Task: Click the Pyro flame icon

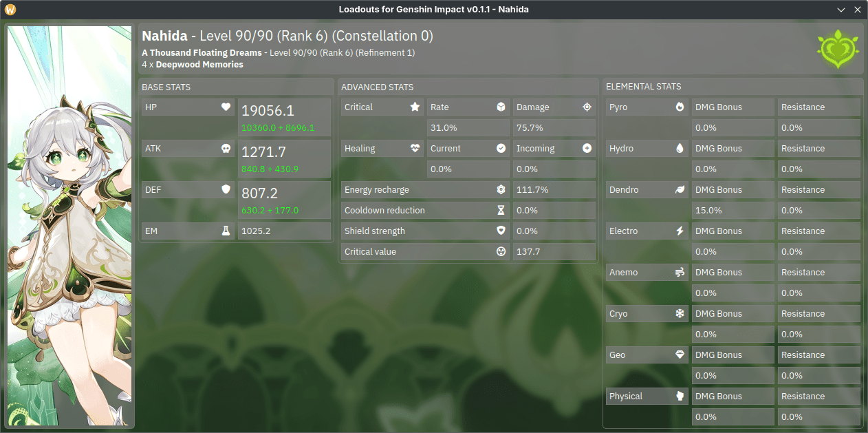Action: pos(680,107)
